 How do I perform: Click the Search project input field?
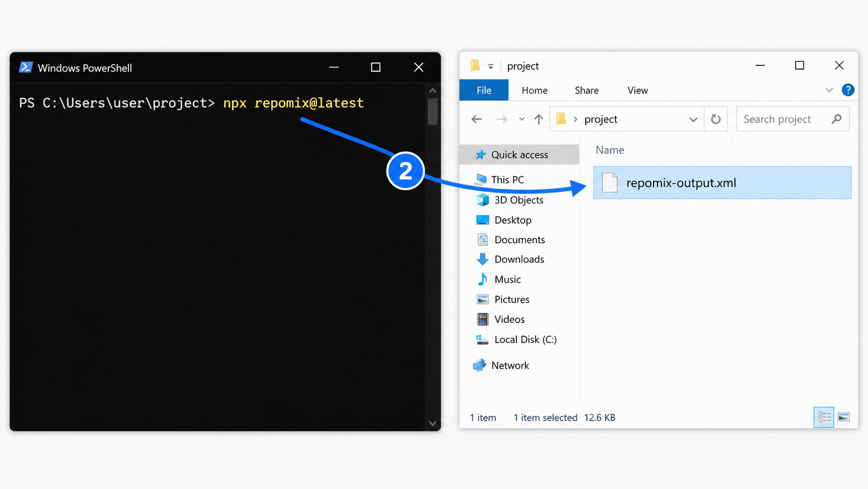click(x=793, y=120)
